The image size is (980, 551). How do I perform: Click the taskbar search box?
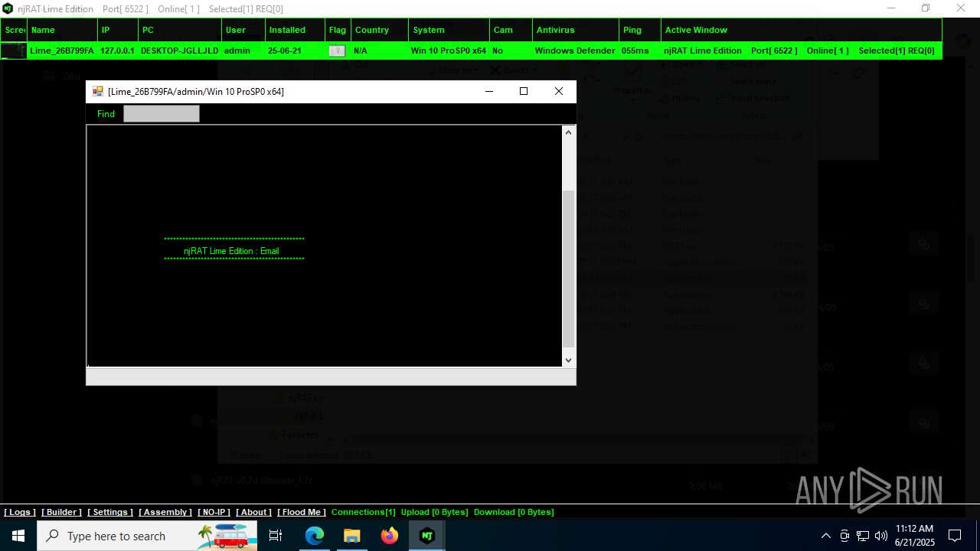pos(147,536)
